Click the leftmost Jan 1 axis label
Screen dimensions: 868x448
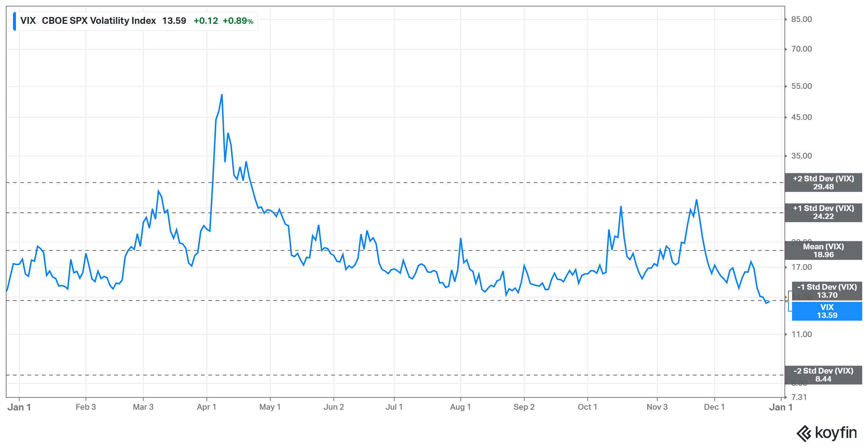click(x=19, y=408)
